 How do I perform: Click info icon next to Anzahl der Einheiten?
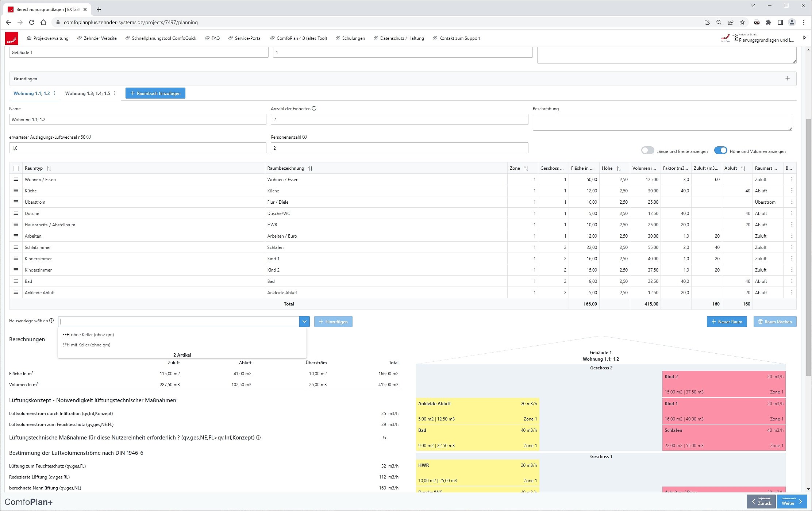tap(314, 108)
